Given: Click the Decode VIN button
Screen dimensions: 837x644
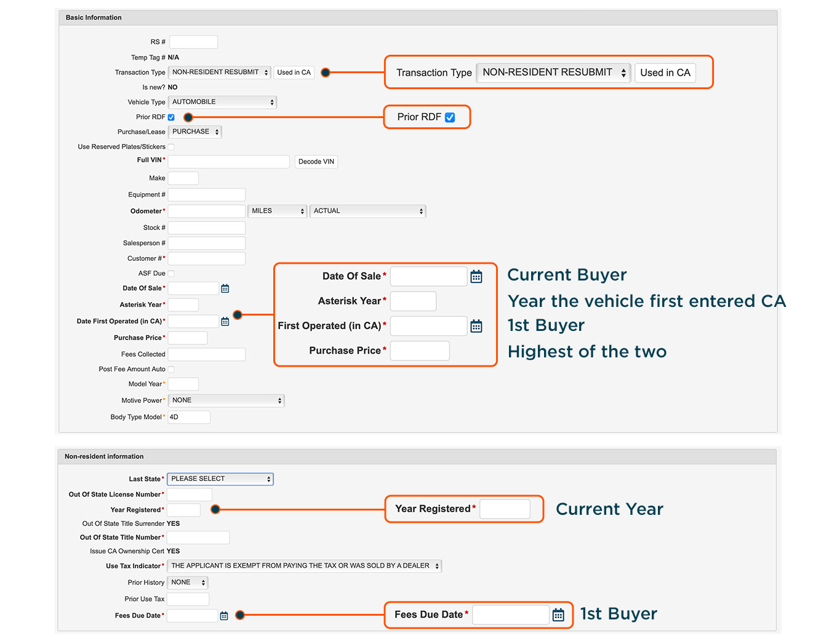Looking at the screenshot, I should 316,162.
